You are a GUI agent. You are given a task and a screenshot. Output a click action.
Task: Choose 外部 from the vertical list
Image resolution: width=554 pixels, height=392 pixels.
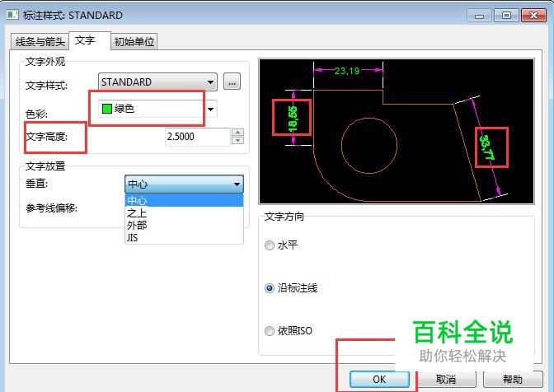tap(184, 225)
